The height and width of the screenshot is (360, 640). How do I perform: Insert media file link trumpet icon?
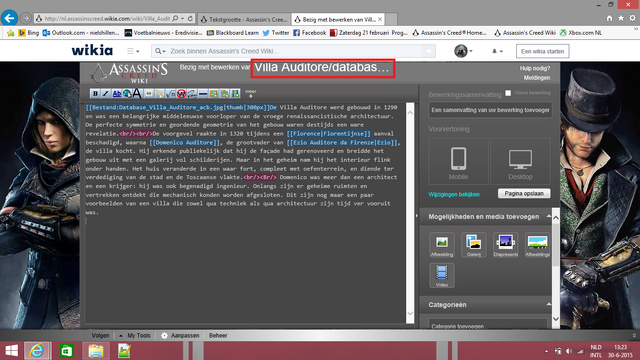pos(160,93)
